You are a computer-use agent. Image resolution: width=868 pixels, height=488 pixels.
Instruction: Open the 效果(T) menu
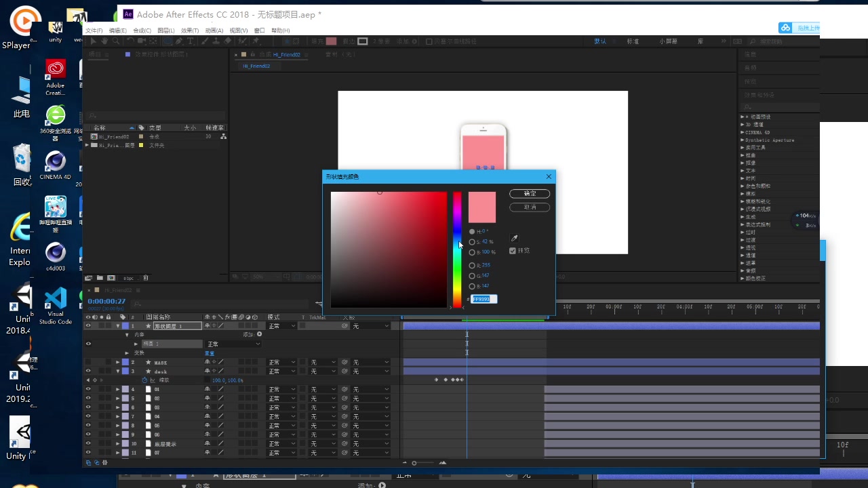point(190,30)
